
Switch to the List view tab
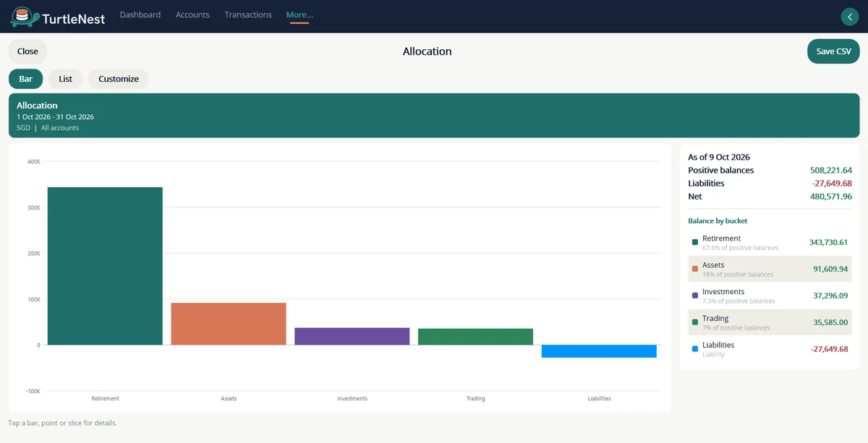(x=65, y=79)
